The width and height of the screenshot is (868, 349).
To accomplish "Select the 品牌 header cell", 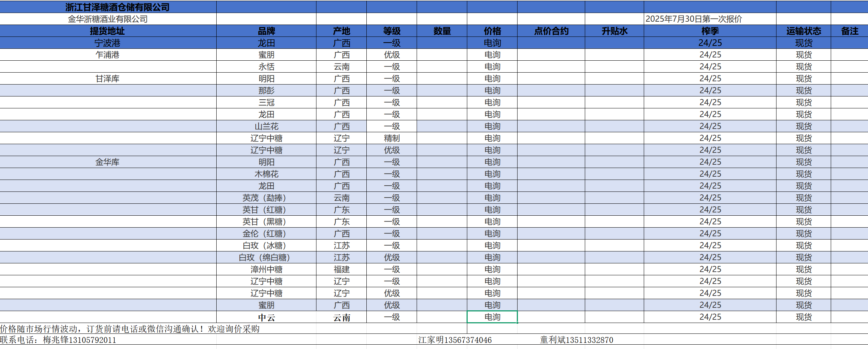I will (x=266, y=31).
